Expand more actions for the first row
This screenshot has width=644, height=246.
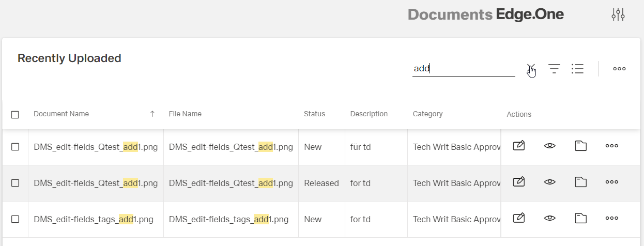[x=611, y=146]
